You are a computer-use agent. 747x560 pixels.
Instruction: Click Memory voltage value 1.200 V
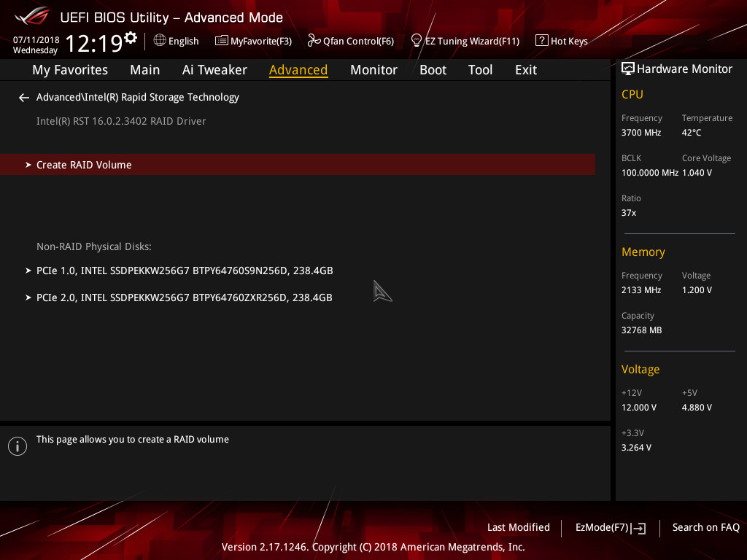[697, 290]
